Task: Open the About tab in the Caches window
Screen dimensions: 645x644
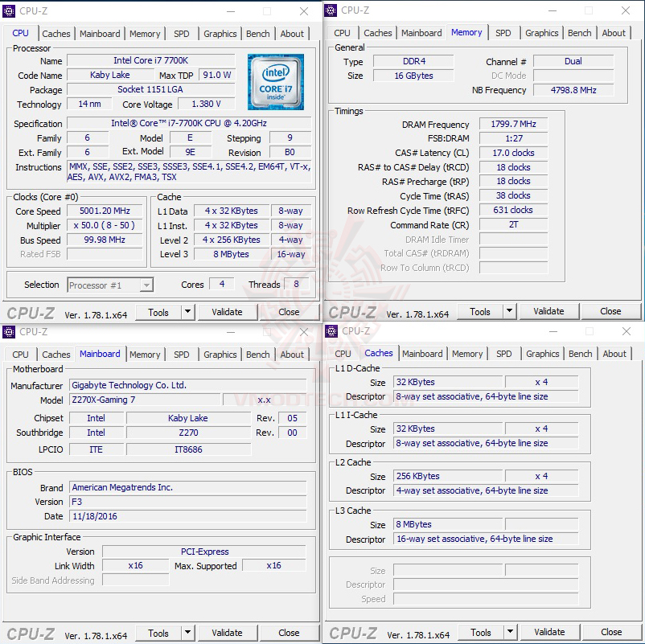Action: coord(614,353)
